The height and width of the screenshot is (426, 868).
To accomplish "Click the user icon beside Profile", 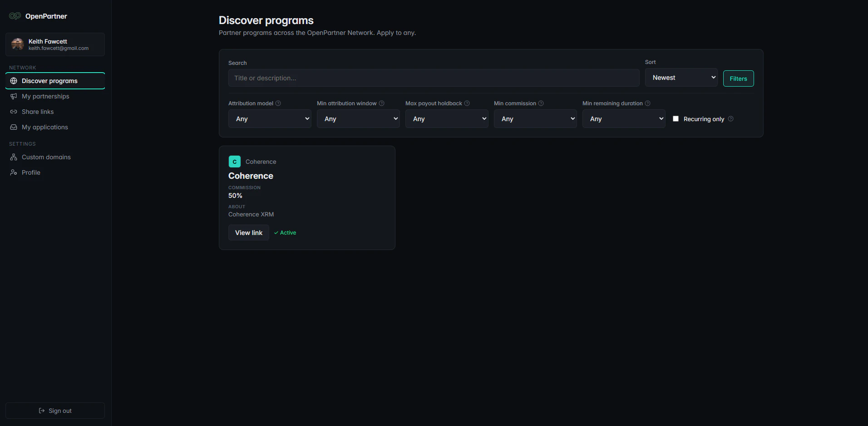I will [14, 172].
